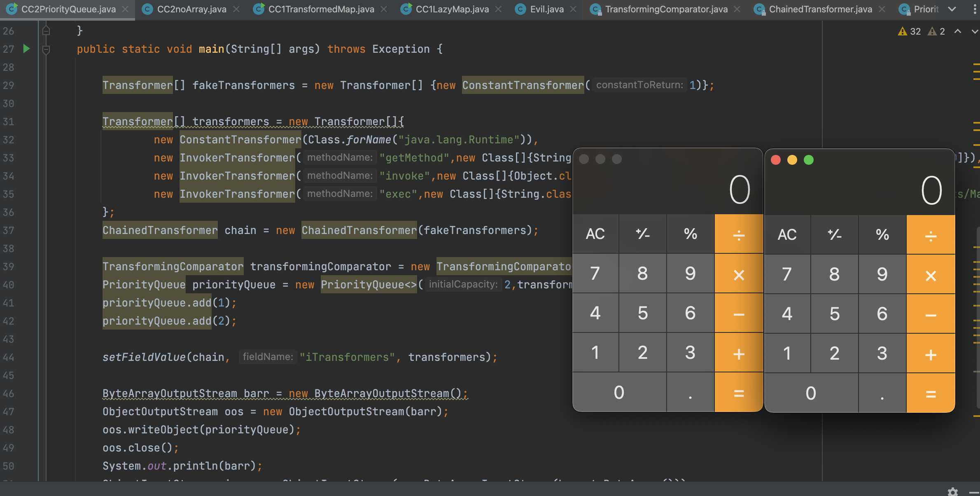The height and width of the screenshot is (496, 980).
Task: Click plus key in the left Calculator
Action: click(x=739, y=353)
